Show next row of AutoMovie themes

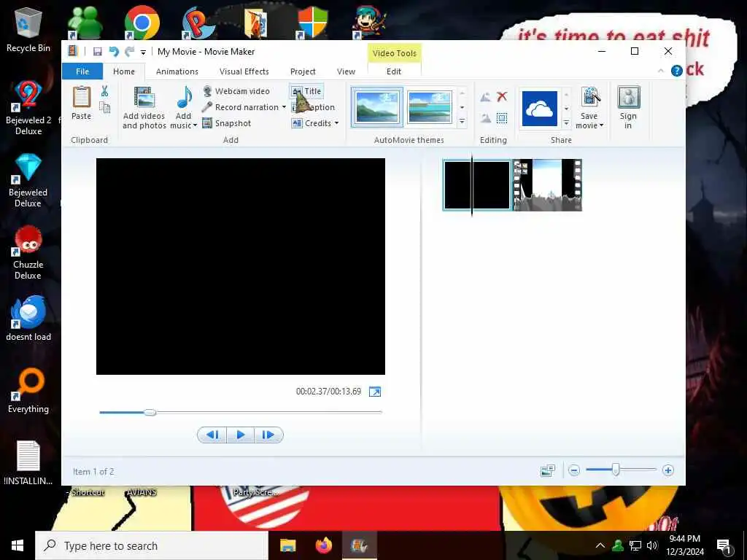[462, 107]
